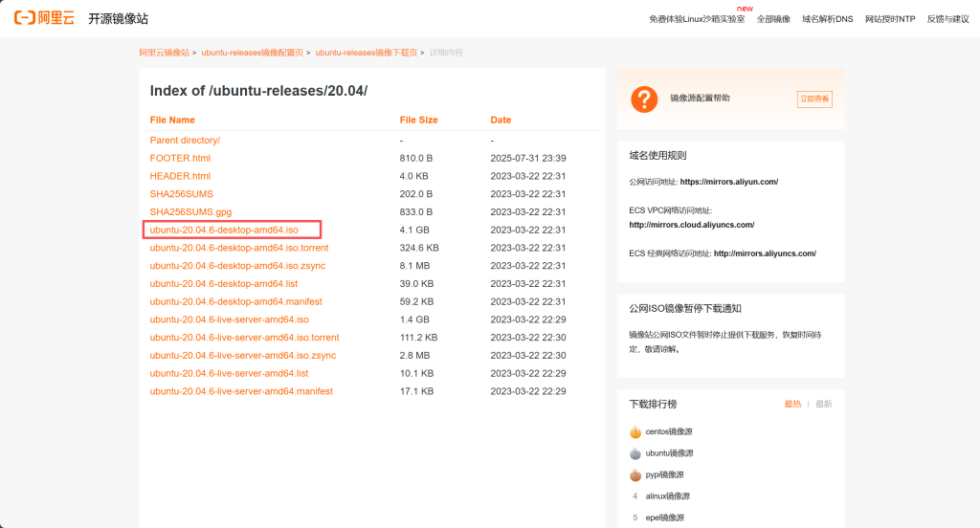Open ubuntu-releases镜像配置页 breadcrumb link
The image size is (980, 528).
coord(252,53)
